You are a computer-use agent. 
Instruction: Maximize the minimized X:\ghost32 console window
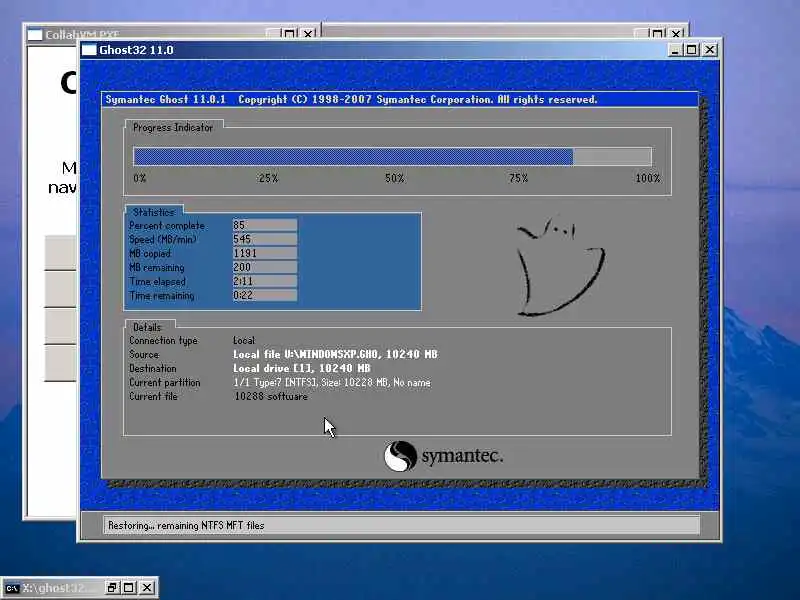pyautogui.click(x=129, y=588)
